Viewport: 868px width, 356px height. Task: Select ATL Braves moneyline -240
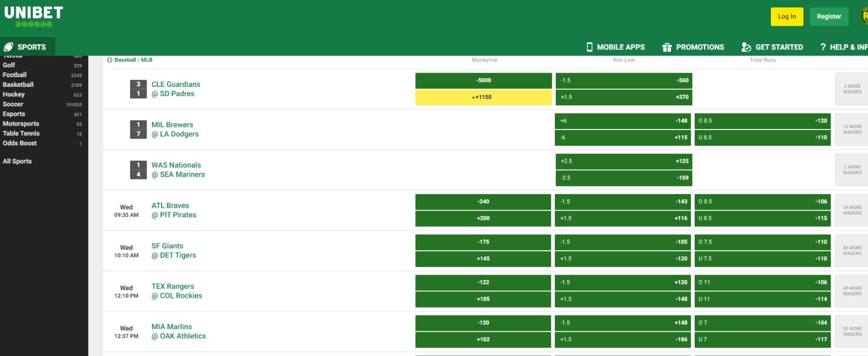484,202
